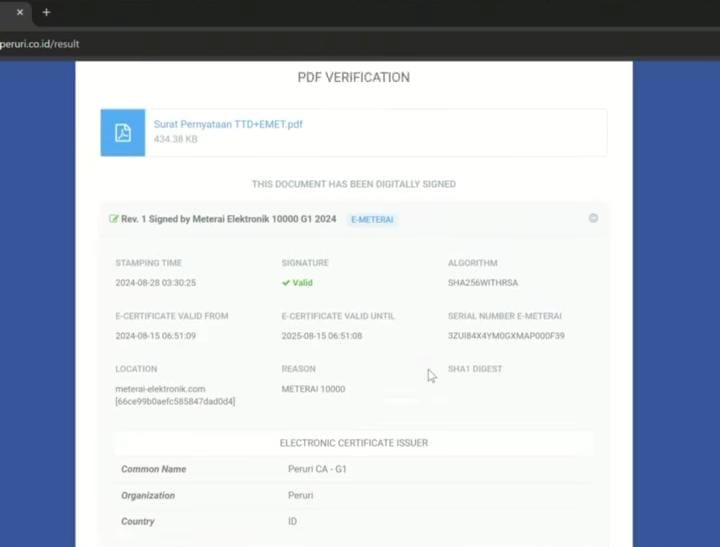Close the current browser tab

click(x=19, y=12)
